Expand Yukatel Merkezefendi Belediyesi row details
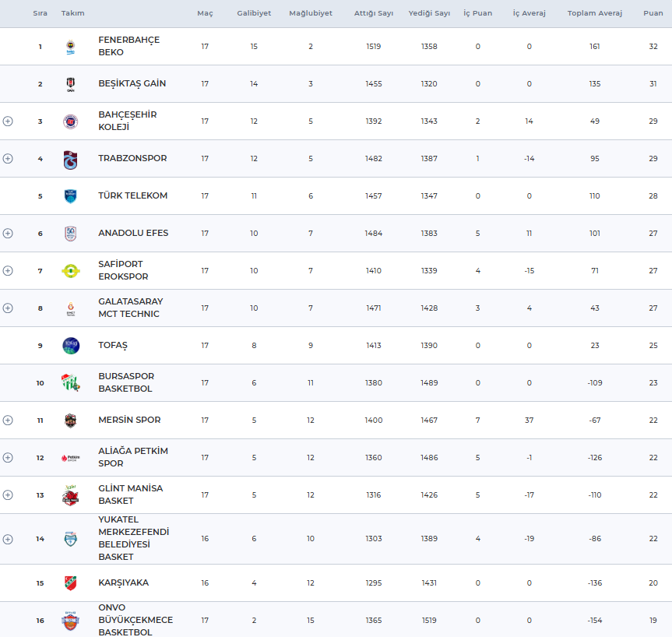The image size is (672, 637). point(8,539)
